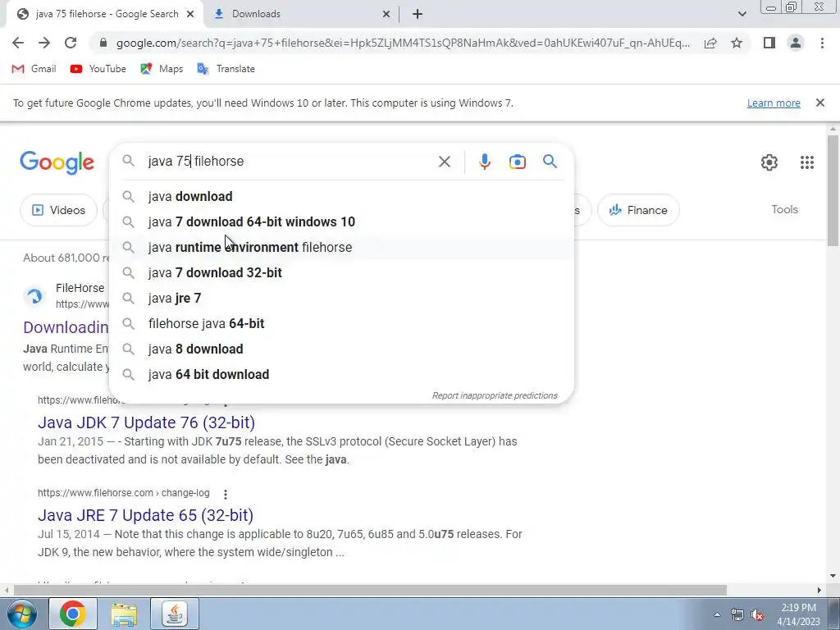840x630 pixels.
Task: Click the vertical scrollbar thumb
Action: 833,190
